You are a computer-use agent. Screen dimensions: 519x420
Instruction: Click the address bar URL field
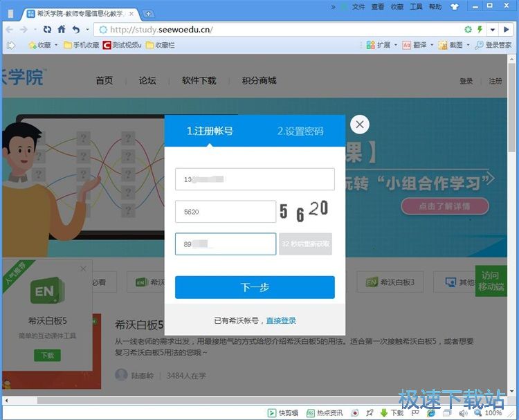(278, 30)
